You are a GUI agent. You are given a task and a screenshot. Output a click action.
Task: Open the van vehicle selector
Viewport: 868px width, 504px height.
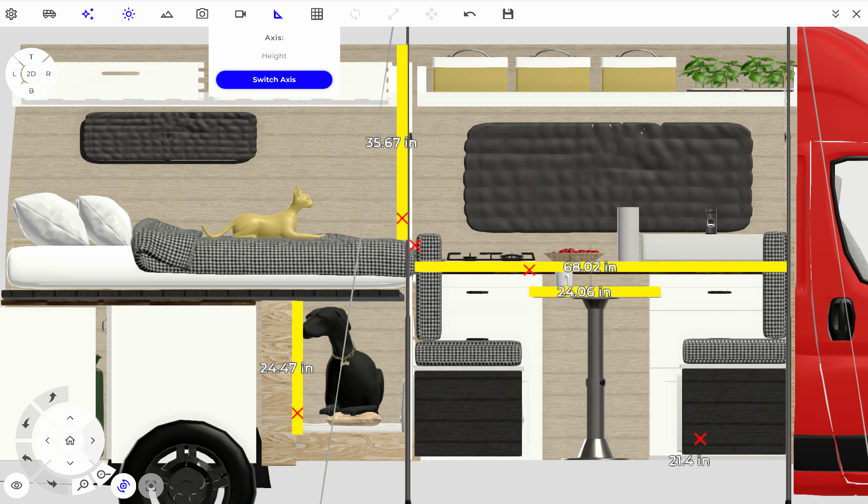click(49, 14)
